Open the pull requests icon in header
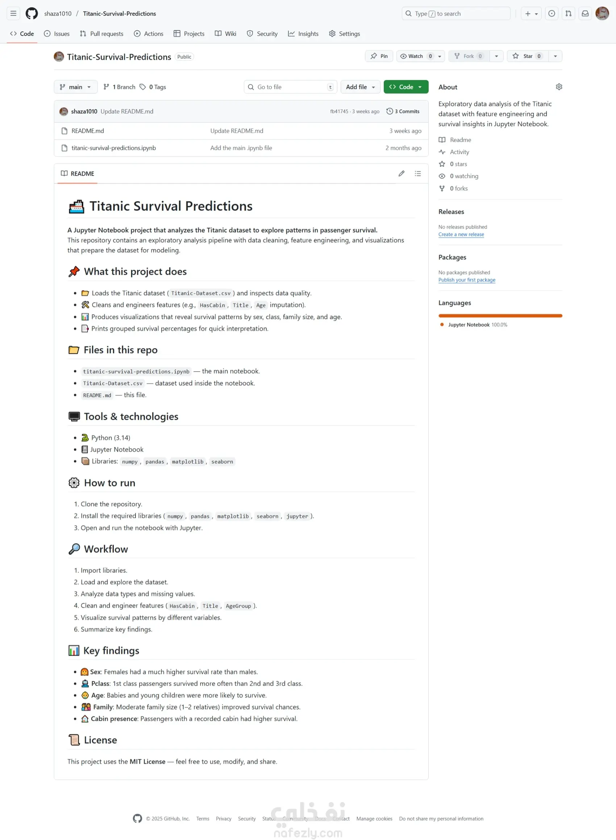 point(568,14)
